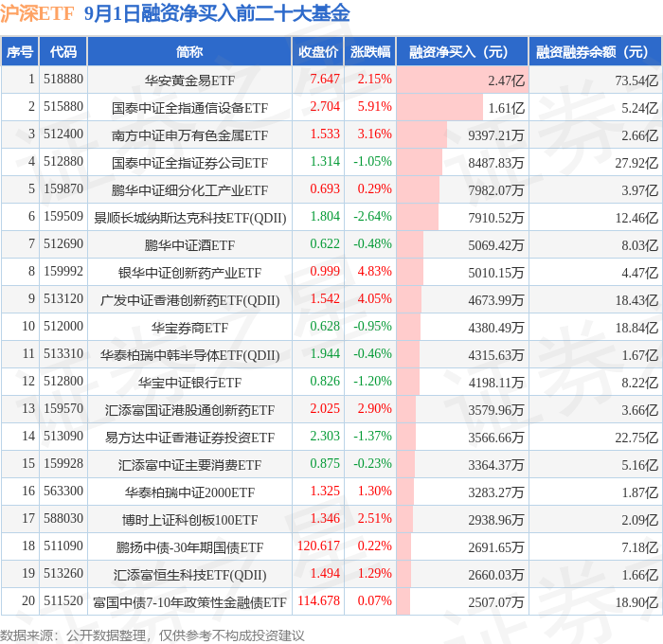
Task: Click the 简称 column header
Action: click(x=189, y=51)
